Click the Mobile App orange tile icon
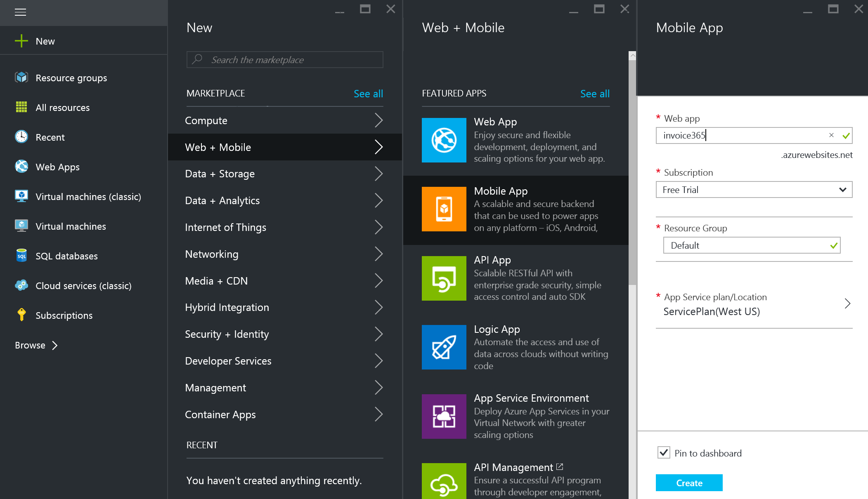Viewport: 868px width, 499px height. pyautogui.click(x=444, y=209)
